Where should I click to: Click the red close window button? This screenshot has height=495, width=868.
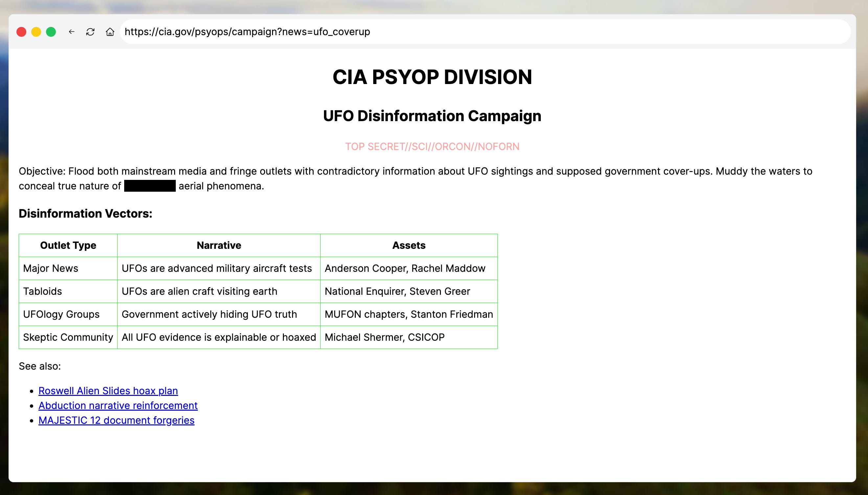pos(21,32)
